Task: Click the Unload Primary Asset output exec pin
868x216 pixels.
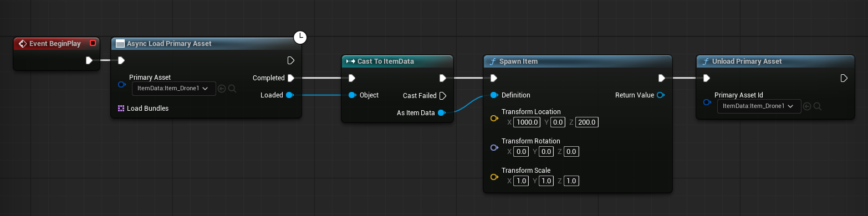Action: click(x=844, y=78)
